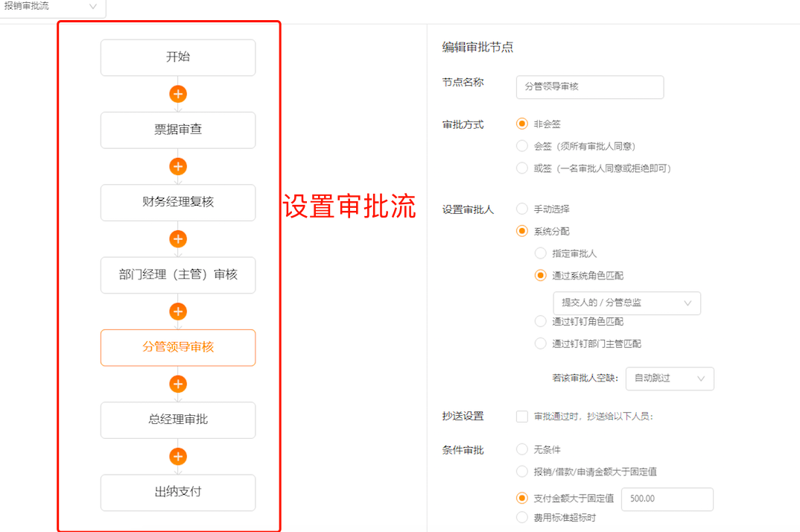
Task: Click the + icon below the 开始 node
Action: pos(177,94)
